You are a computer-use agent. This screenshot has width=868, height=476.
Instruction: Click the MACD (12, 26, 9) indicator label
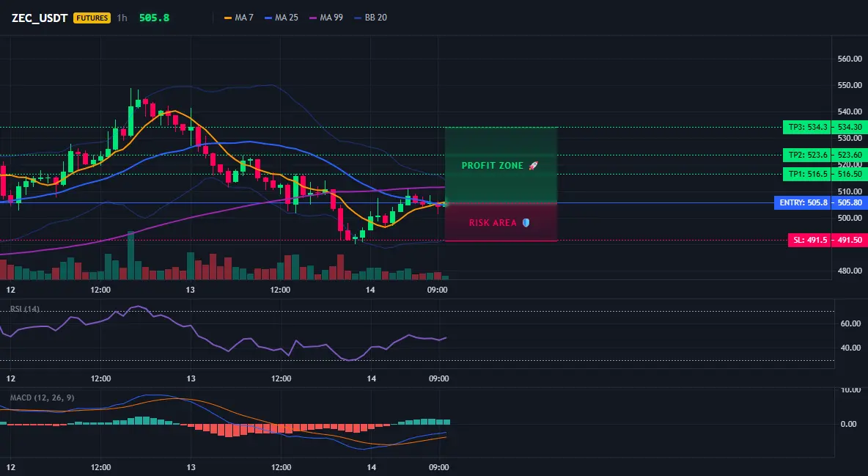point(42,398)
